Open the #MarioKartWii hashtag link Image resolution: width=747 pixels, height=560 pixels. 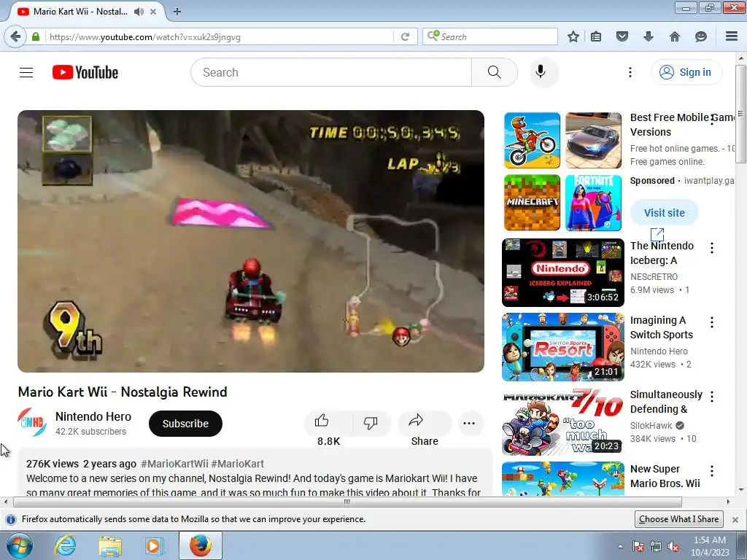(x=174, y=464)
